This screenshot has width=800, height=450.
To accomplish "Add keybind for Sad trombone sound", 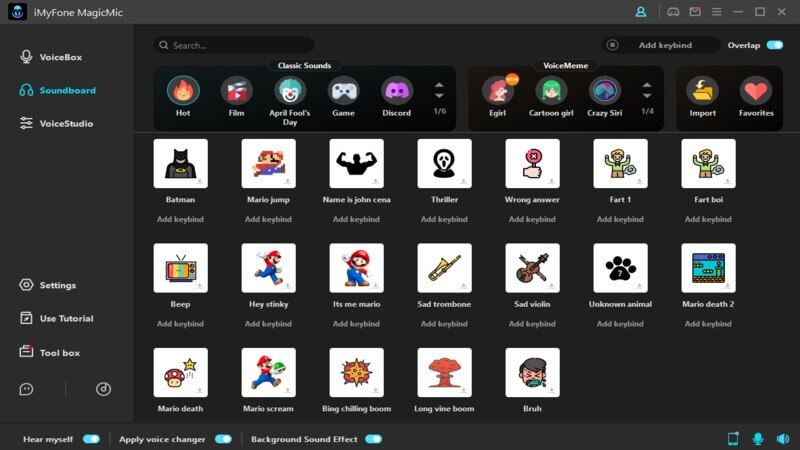I will [444, 324].
